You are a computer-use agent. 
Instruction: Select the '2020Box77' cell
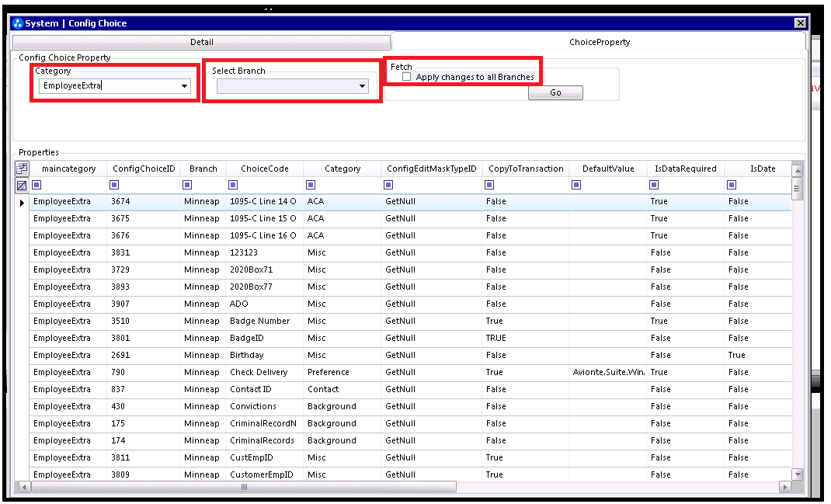[265, 287]
